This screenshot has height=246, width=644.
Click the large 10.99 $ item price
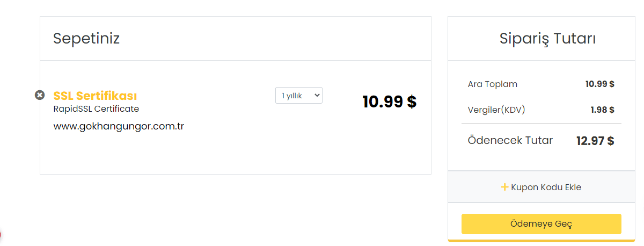(x=390, y=102)
